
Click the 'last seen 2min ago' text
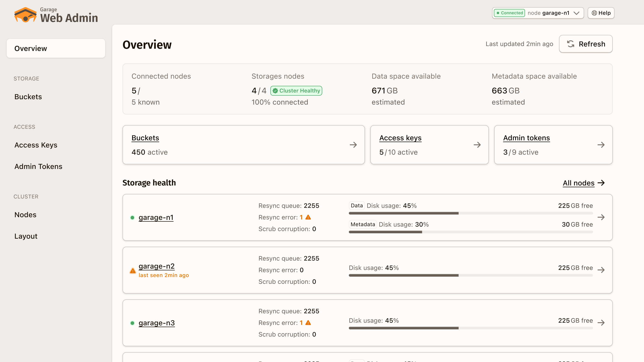point(164,275)
